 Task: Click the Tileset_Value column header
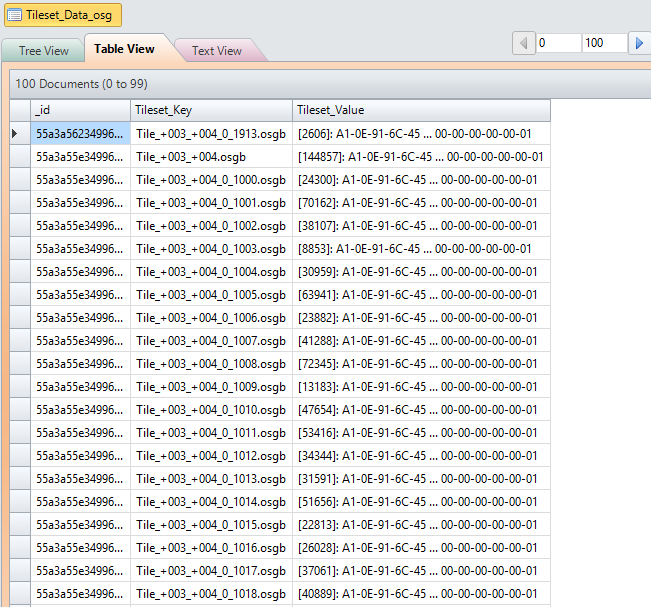point(422,110)
